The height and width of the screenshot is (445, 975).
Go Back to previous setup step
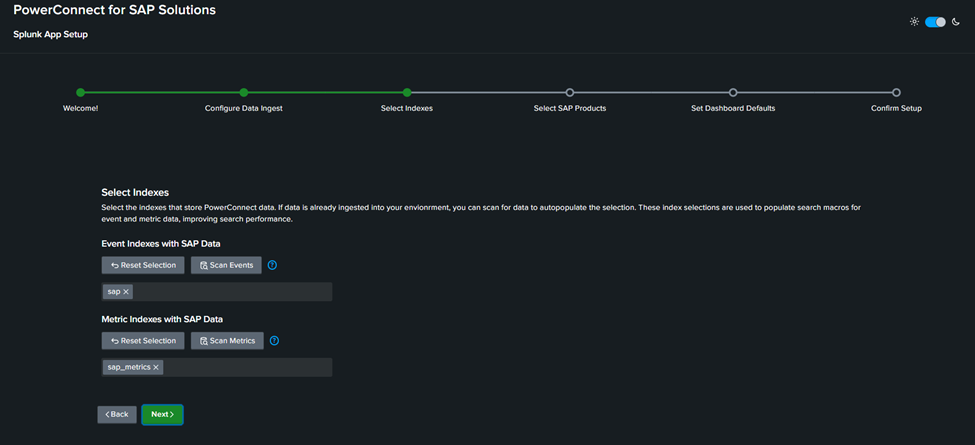[x=117, y=414]
